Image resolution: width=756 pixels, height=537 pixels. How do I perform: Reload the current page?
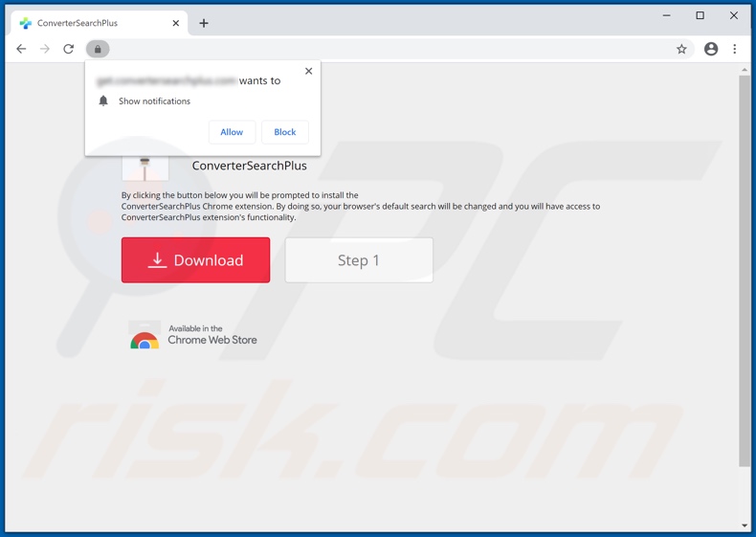point(69,49)
